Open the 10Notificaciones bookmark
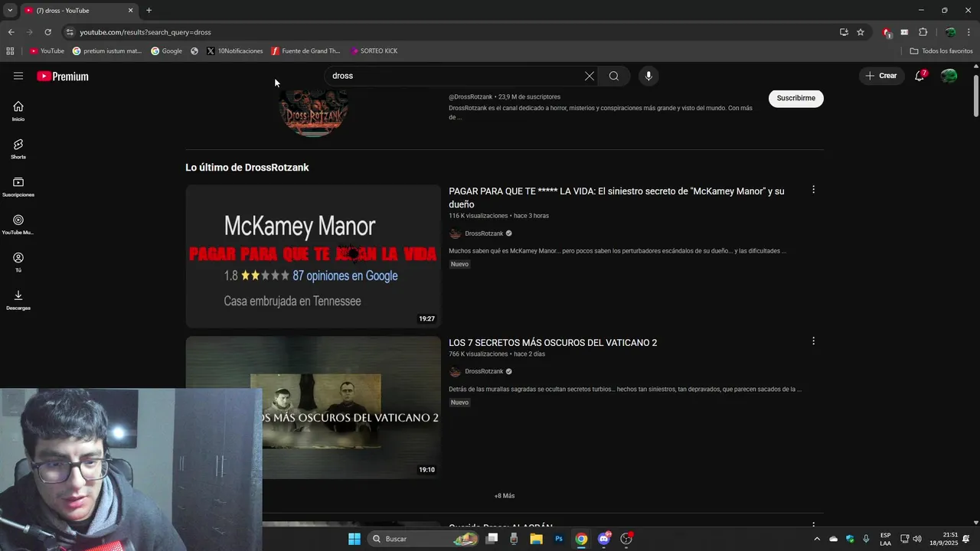This screenshot has width=980, height=551. pos(235,51)
